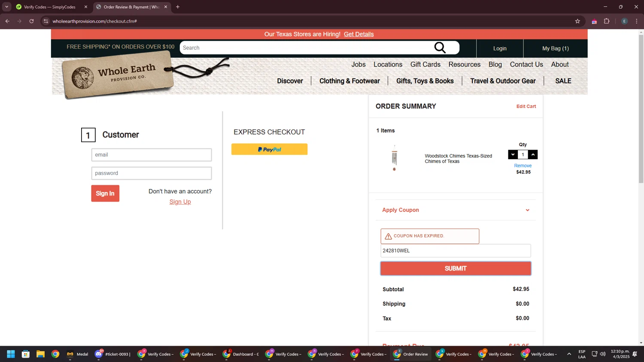Close the Verify Codes SimplyCodes tab
This screenshot has width=644, height=362.
coord(86,7)
